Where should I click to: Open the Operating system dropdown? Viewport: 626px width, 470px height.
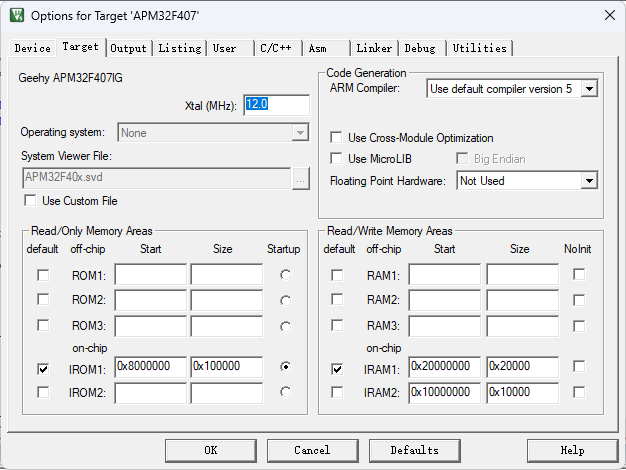pos(300,133)
